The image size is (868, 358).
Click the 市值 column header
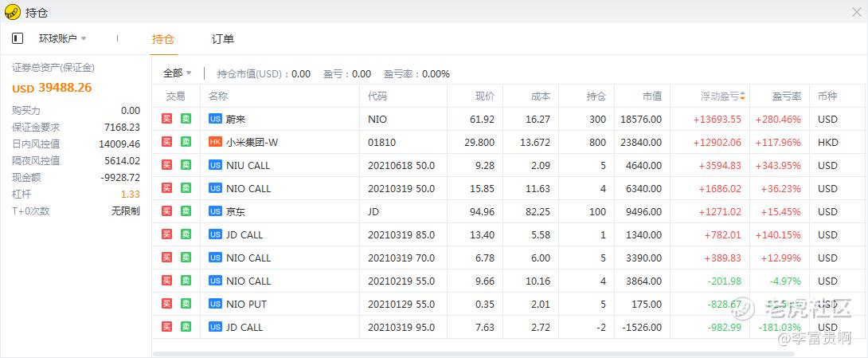coord(652,96)
